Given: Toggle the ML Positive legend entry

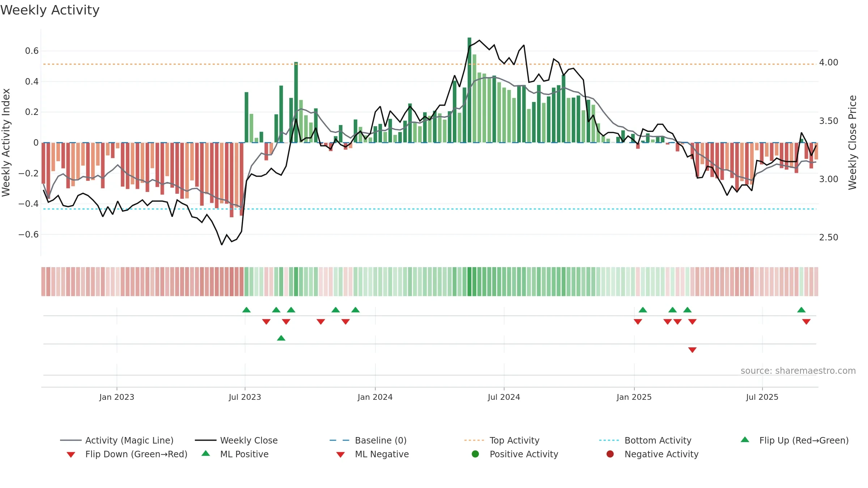Looking at the screenshot, I should pos(235,454).
